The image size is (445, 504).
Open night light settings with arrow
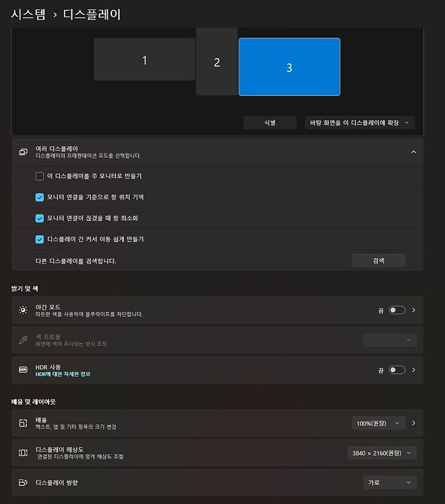click(413, 310)
